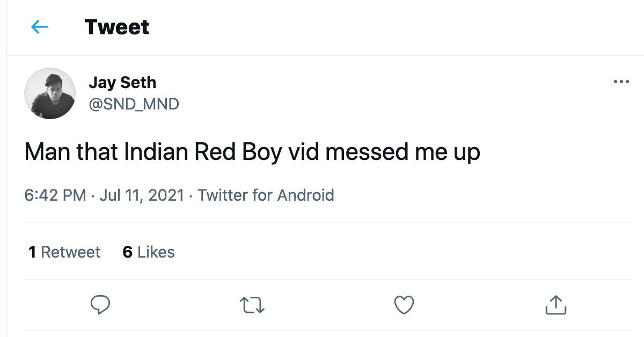644x337 pixels.
Task: Open the Twitter for Android source link
Action: 266,195
